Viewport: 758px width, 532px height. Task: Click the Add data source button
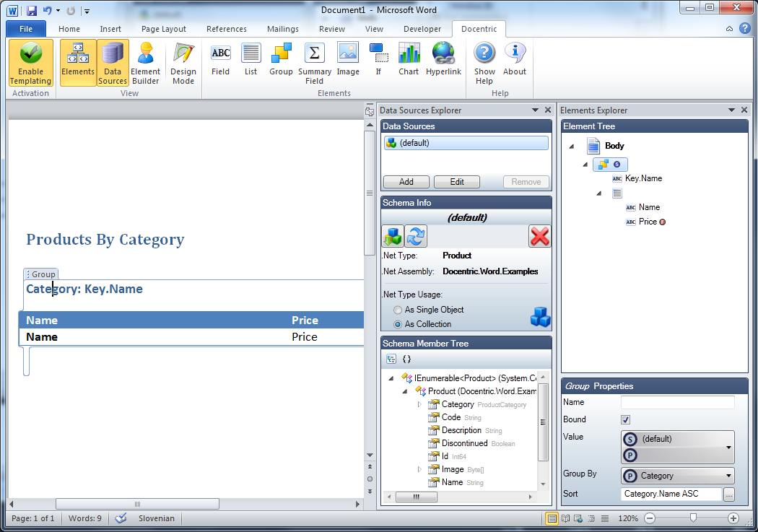(406, 182)
